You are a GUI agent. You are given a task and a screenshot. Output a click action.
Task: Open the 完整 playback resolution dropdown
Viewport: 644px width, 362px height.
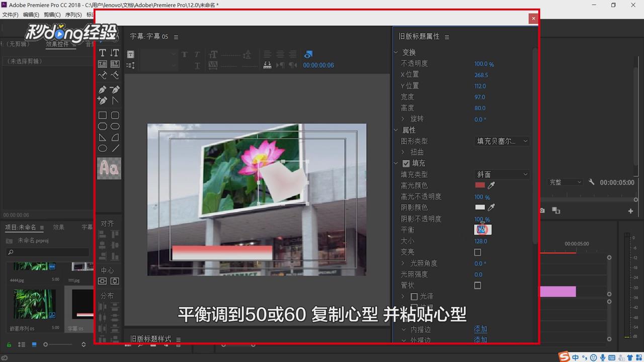click(565, 183)
